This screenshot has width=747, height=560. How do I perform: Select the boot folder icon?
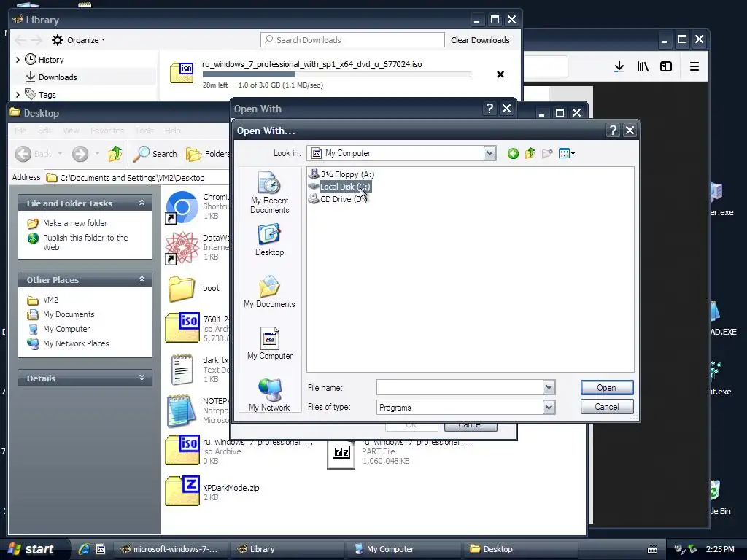pyautogui.click(x=182, y=289)
